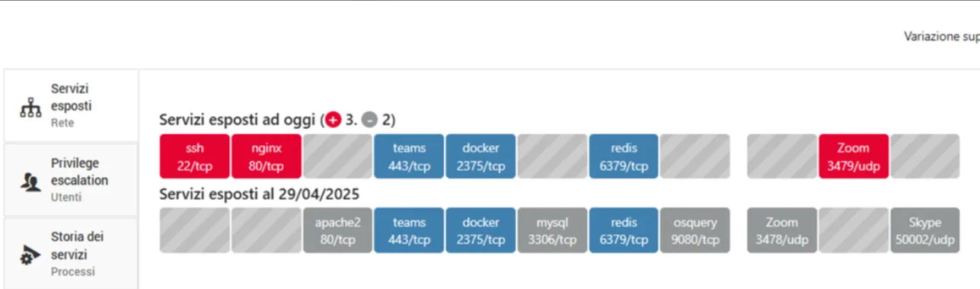Select the red ssh 22/tcp tile
Image resolution: width=980 pixels, height=289 pixels.
click(x=195, y=156)
